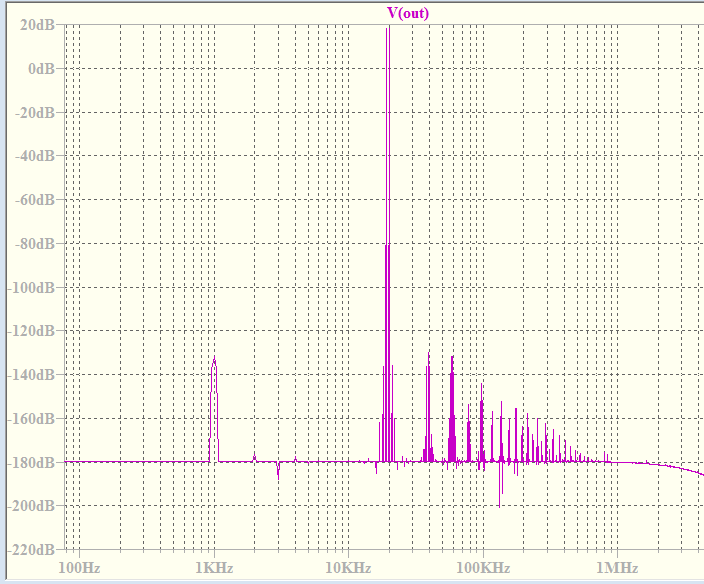704x584 pixels.
Task: Click the 1MHz horizontal axis label
Action: pos(617,568)
